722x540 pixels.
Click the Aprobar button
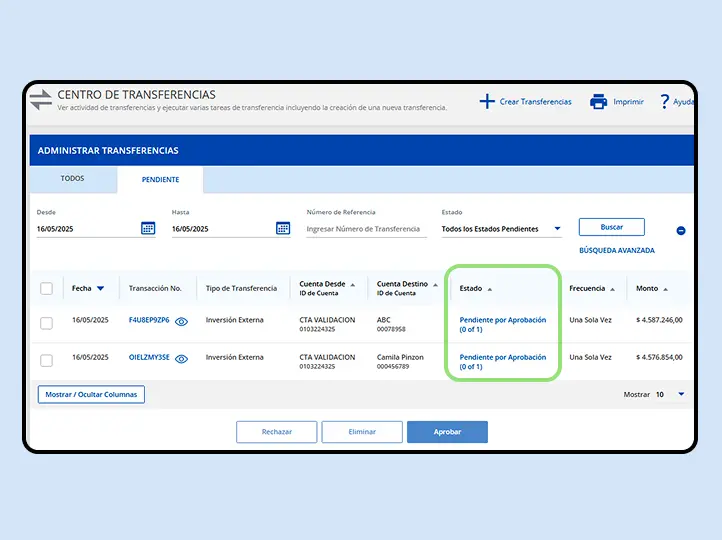pos(447,432)
